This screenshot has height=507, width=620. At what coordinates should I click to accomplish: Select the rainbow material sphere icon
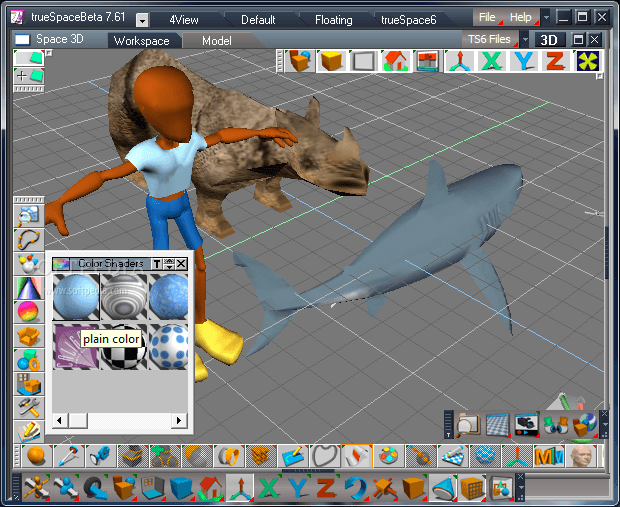[x=29, y=311]
